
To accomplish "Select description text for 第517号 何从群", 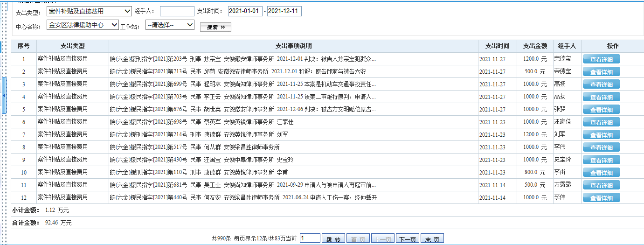I will click(194, 147).
